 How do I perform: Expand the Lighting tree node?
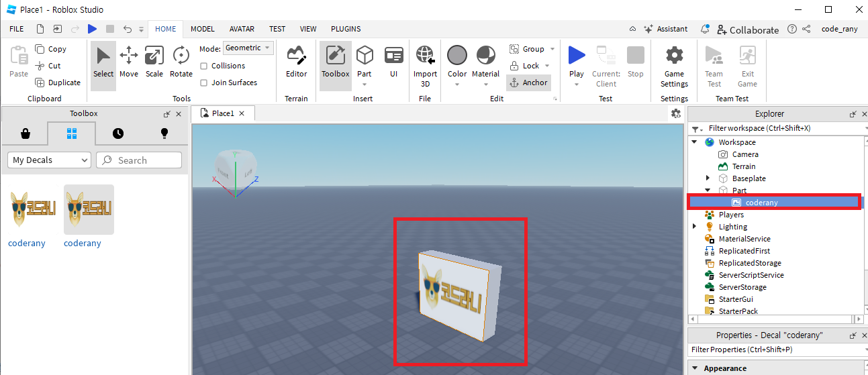(x=694, y=226)
